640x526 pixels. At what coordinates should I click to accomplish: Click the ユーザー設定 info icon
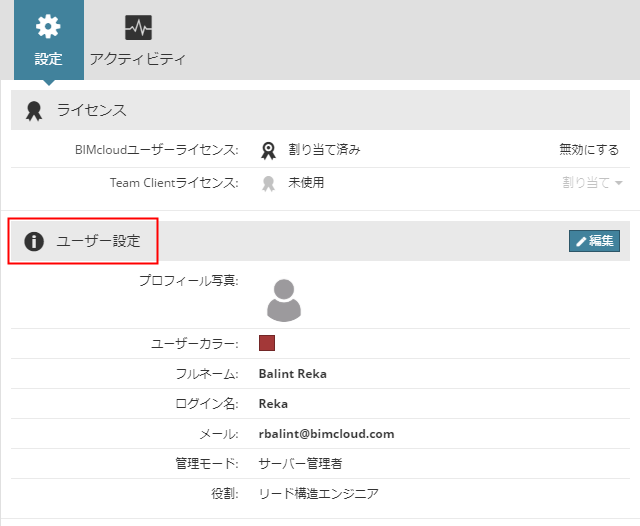point(34,241)
